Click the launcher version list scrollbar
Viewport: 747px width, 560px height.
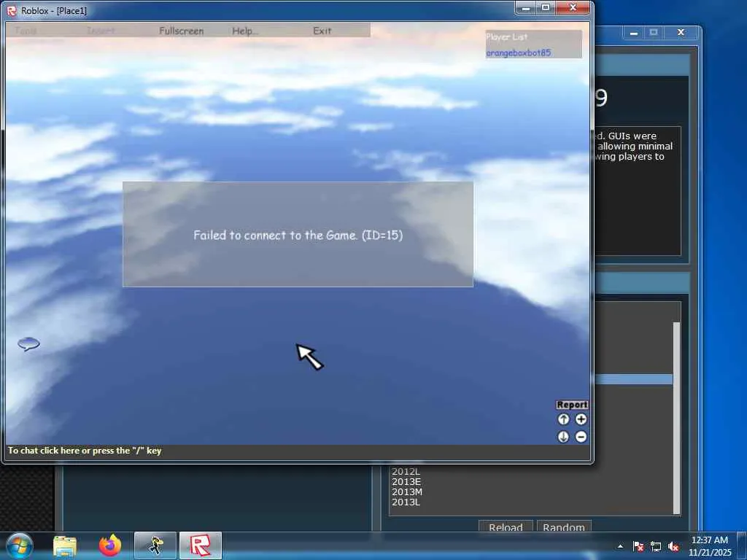[x=676, y=418]
